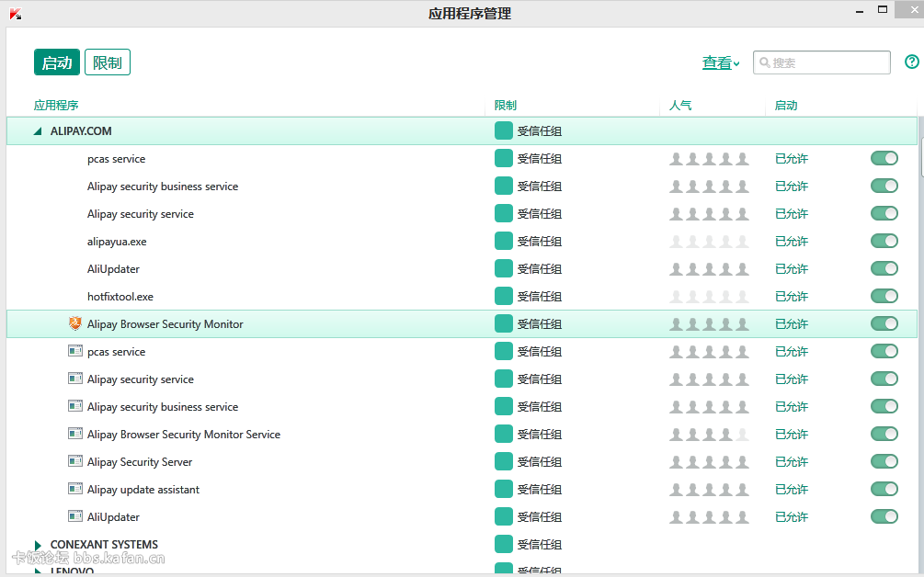Click popularity people icons for Alipay Browser Security Monitor Service
This screenshot has width=924, height=577.
[709, 434]
